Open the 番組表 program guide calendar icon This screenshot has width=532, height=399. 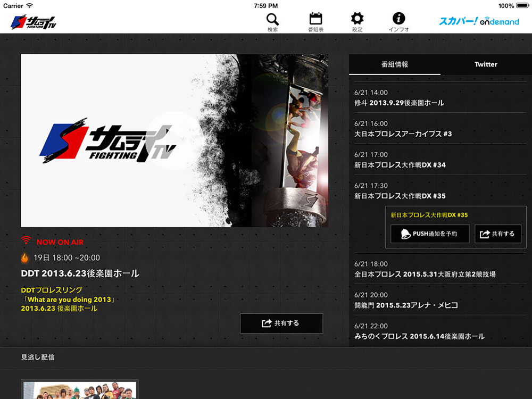point(315,22)
